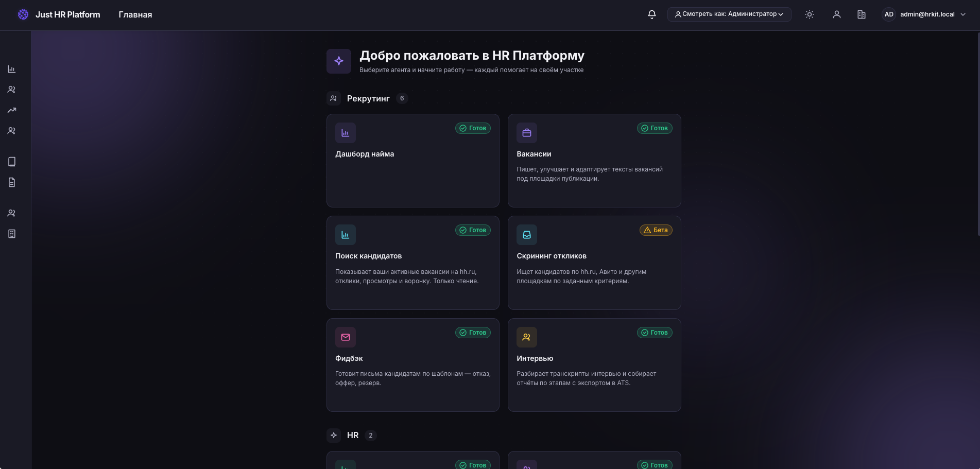The width and height of the screenshot is (980, 469).
Task: Click the Фидбэк envelope icon
Action: pos(346,337)
